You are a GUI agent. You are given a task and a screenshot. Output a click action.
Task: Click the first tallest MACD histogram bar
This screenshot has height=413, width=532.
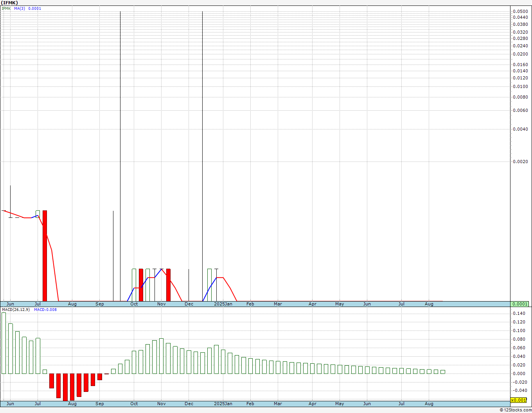pyautogui.click(x=4, y=343)
